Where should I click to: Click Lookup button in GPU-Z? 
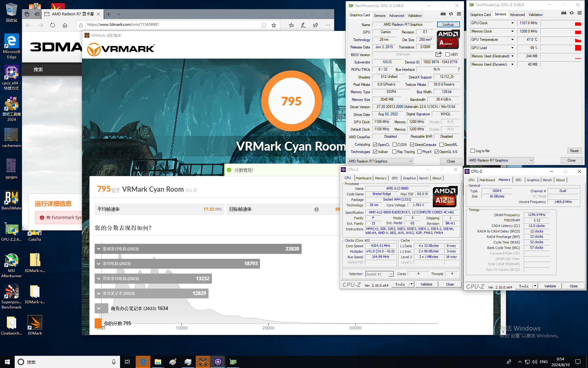tap(448, 25)
